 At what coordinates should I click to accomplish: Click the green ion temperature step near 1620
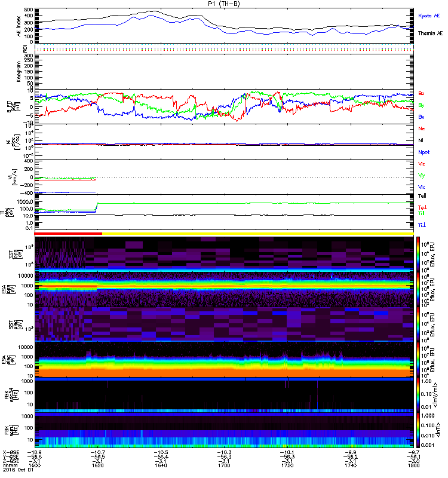(97, 207)
